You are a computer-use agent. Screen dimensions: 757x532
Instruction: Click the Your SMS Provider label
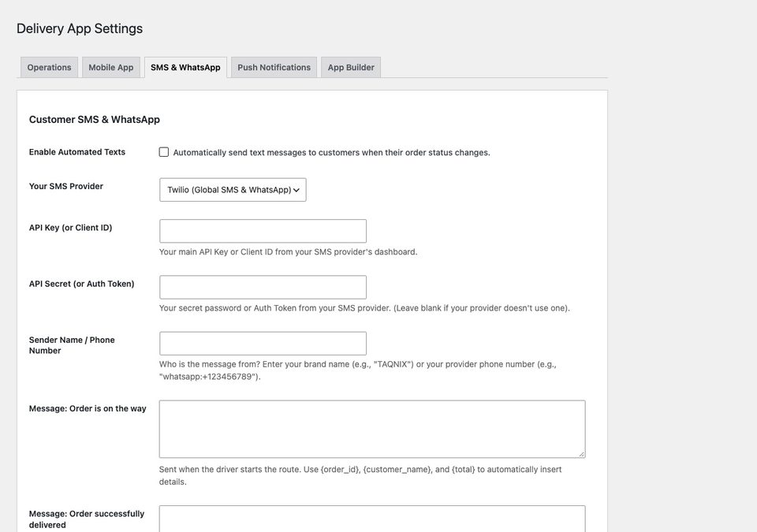tap(66, 186)
